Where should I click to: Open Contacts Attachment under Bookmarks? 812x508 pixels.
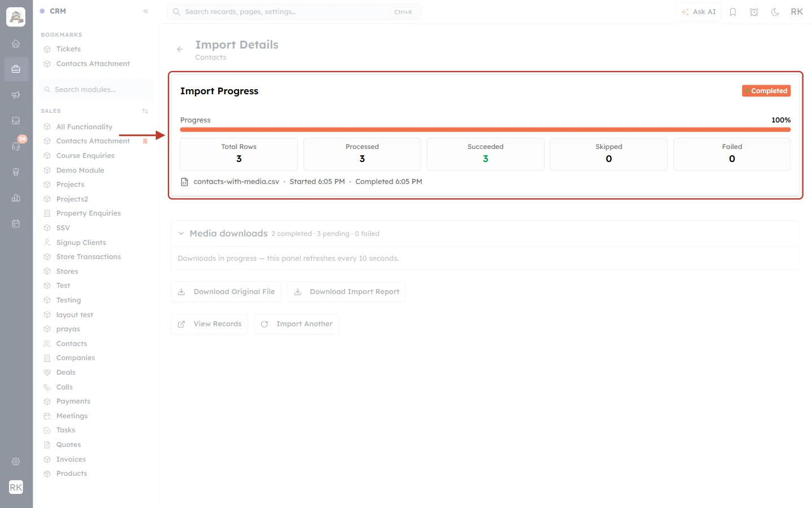93,64
